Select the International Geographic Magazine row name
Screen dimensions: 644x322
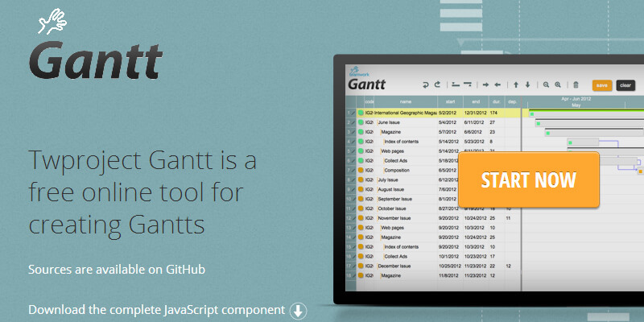(x=406, y=113)
